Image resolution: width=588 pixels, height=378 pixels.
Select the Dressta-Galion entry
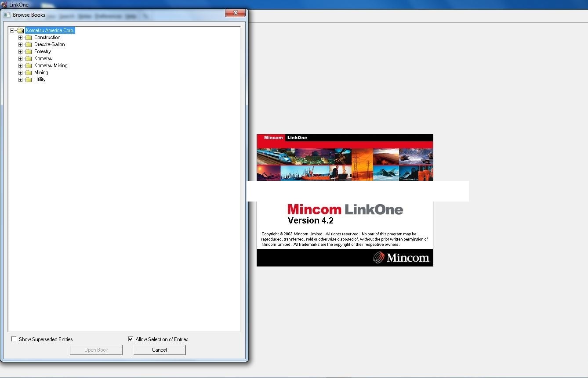coord(50,44)
